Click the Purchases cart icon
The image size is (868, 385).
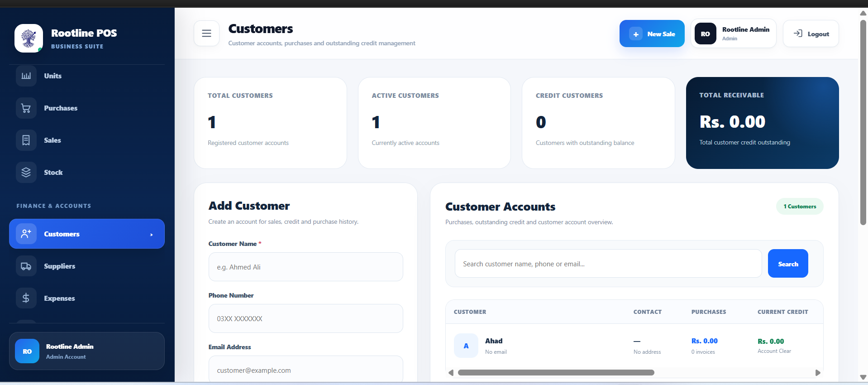26,108
